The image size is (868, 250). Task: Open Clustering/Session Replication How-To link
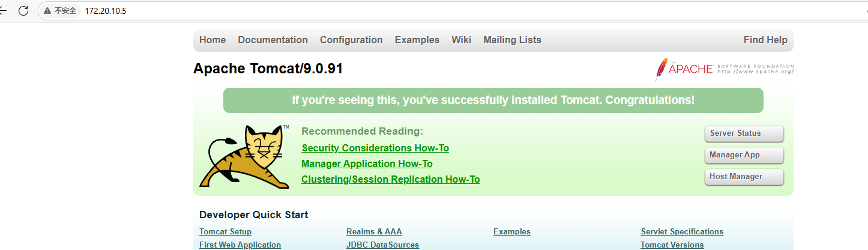click(390, 179)
